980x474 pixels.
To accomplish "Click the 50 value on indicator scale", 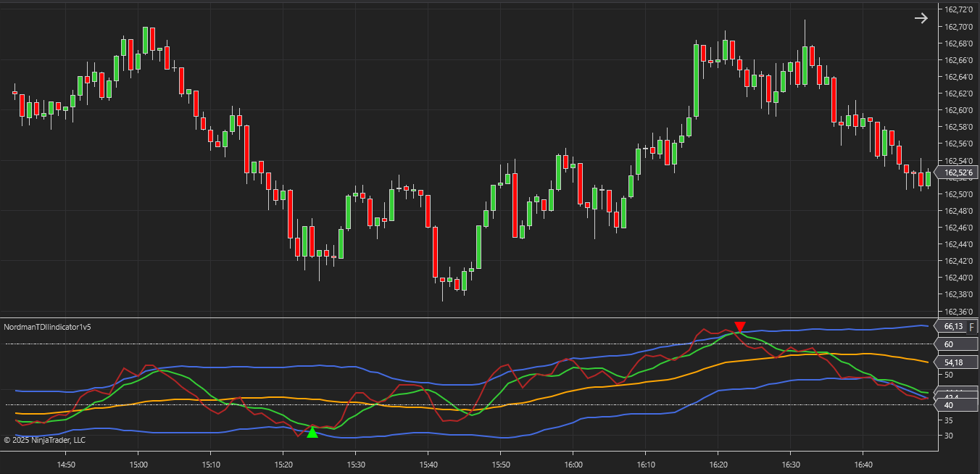I will 949,375.
